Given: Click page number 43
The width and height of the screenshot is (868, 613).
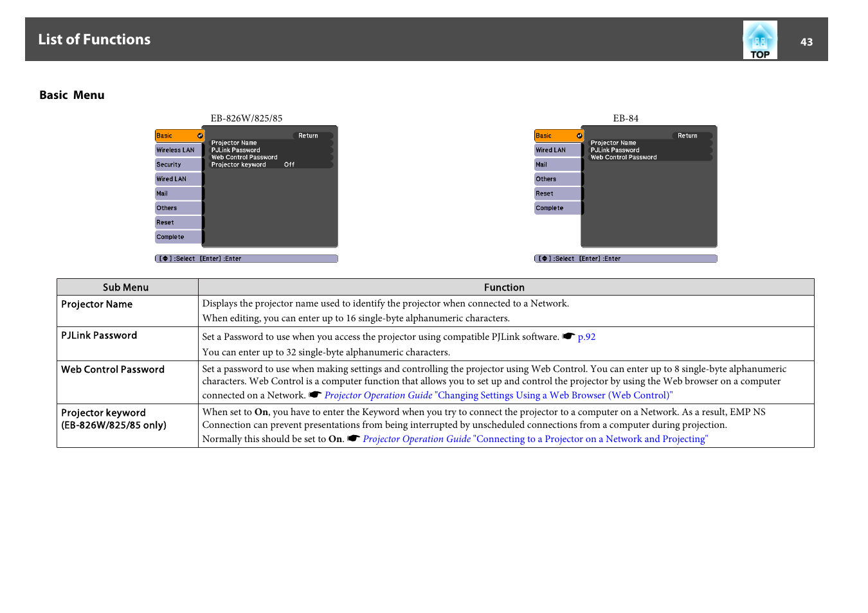Looking at the screenshot, I should [x=806, y=42].
